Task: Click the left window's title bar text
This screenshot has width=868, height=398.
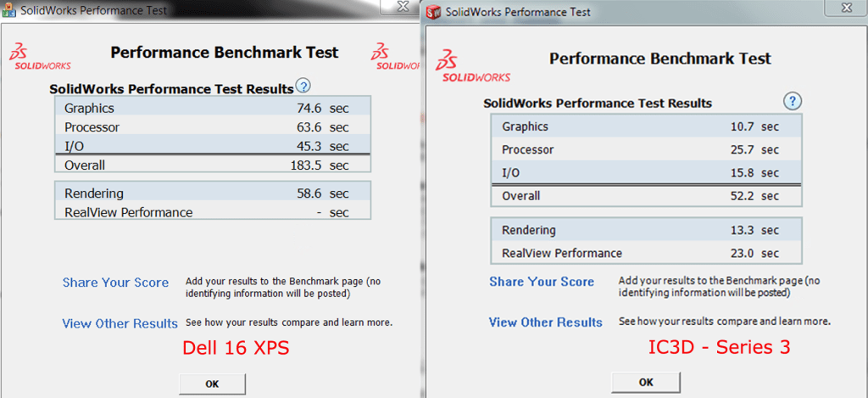Action: (93, 10)
